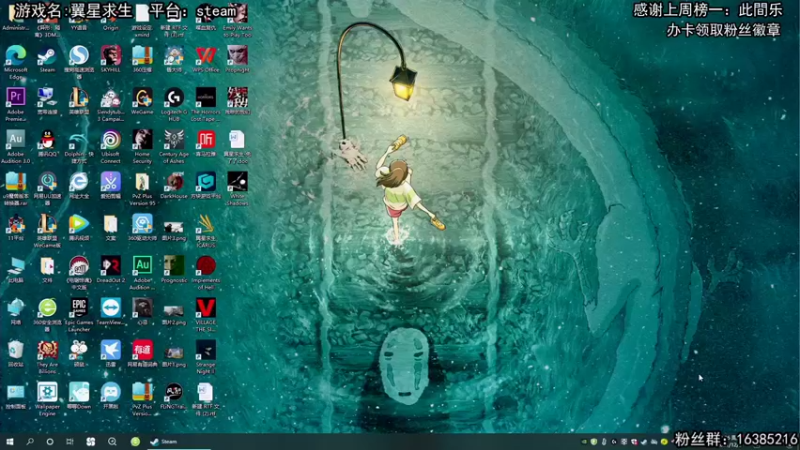Open the Prognostic game icon

(x=174, y=267)
